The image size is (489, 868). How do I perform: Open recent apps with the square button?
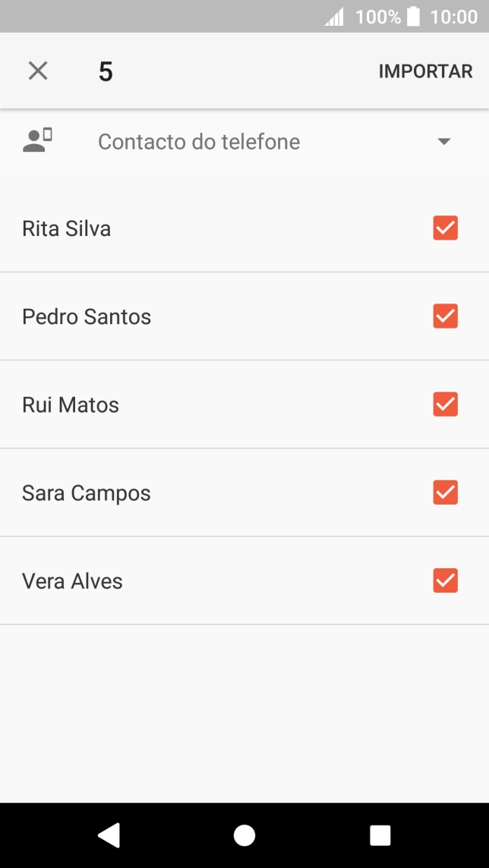[x=379, y=834]
